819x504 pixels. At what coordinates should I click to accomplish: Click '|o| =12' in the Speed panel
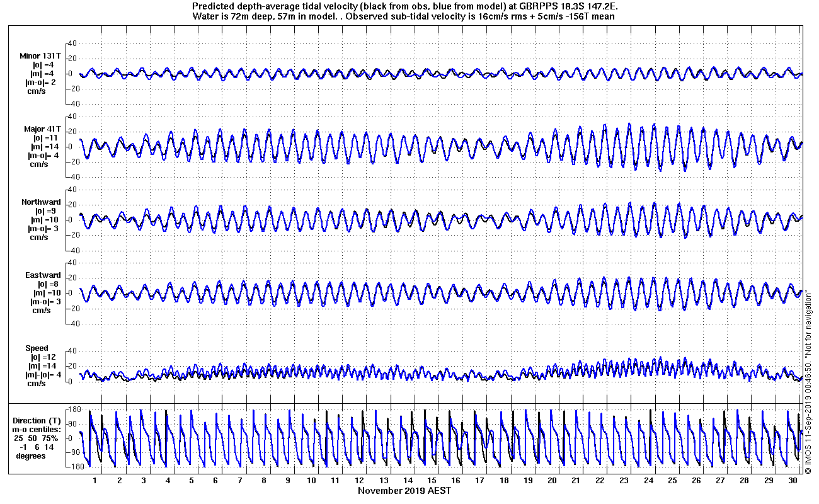(42, 357)
